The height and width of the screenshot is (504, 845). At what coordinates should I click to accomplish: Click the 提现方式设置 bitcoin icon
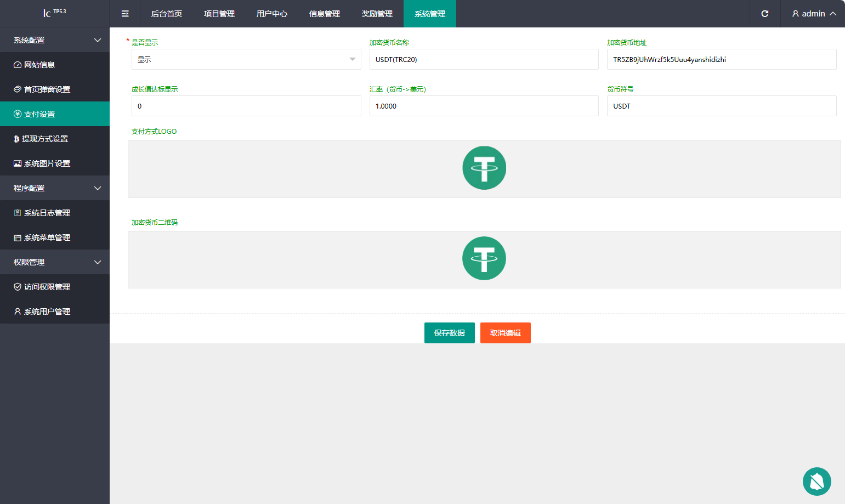pos(16,139)
